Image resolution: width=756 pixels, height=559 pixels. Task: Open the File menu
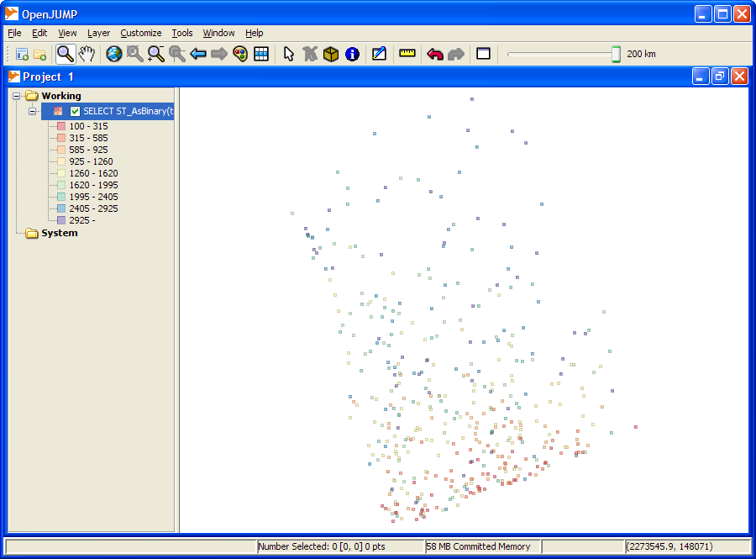pos(14,33)
